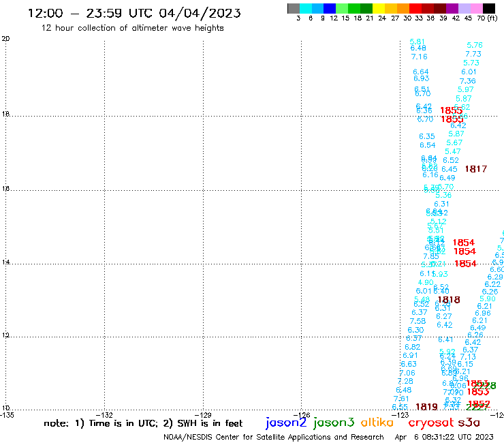
Task: Click the 7.16 wave height reading
Action: [419, 57]
